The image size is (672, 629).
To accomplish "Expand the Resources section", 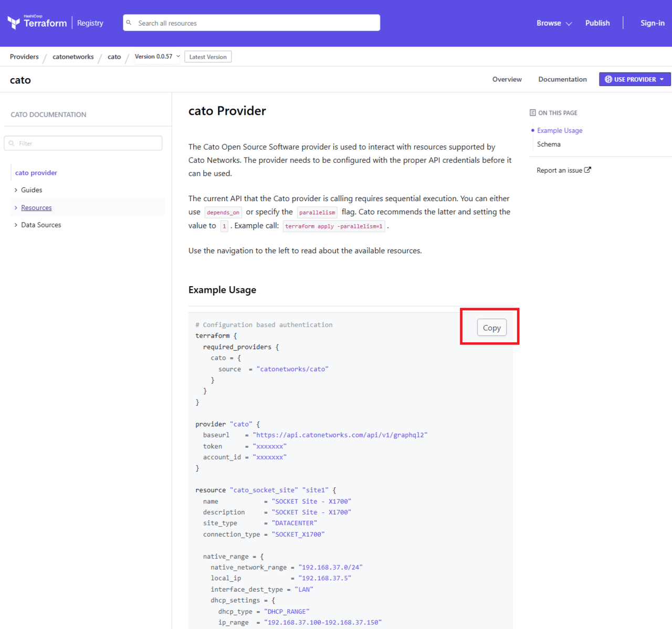I will pyautogui.click(x=16, y=208).
